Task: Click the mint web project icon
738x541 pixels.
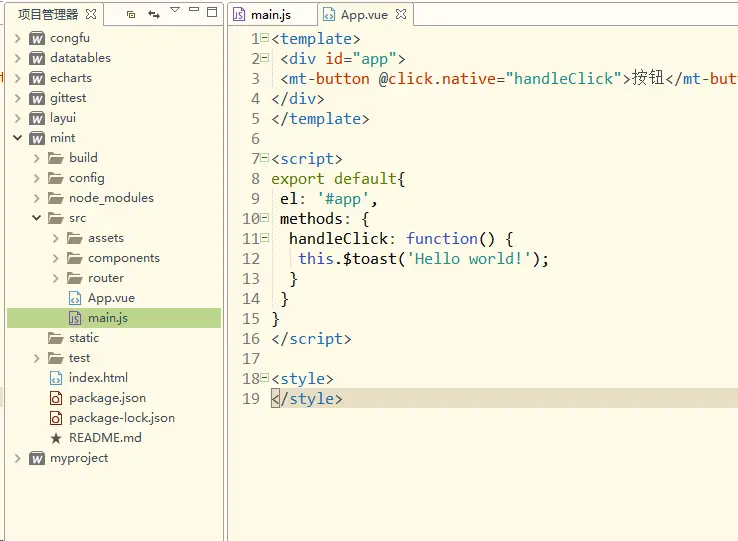Action: click(37, 138)
